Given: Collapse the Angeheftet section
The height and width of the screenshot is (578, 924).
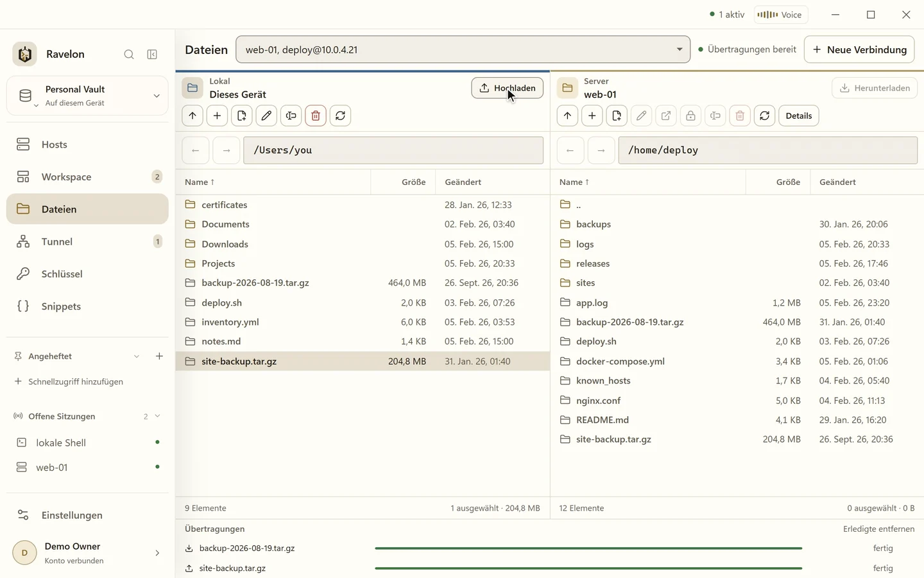Looking at the screenshot, I should [x=137, y=356].
